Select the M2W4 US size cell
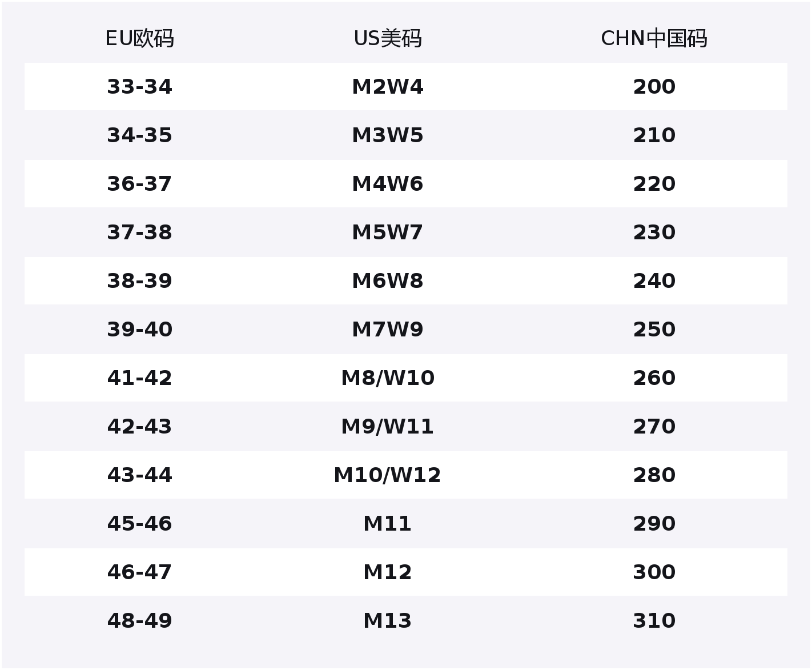The height and width of the screenshot is (670, 812). (x=388, y=87)
